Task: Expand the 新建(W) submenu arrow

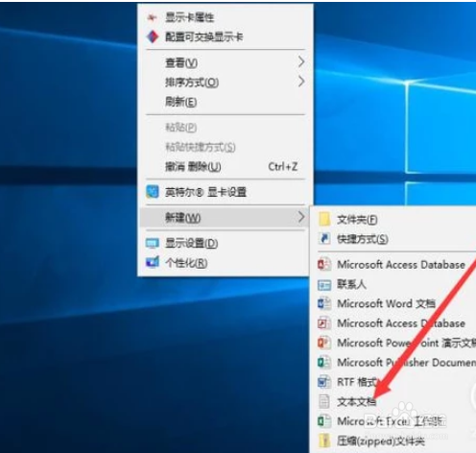Action: tap(301, 217)
